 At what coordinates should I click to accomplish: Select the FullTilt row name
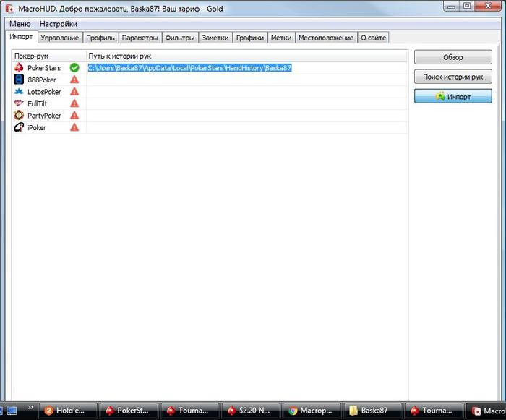pyautogui.click(x=37, y=103)
